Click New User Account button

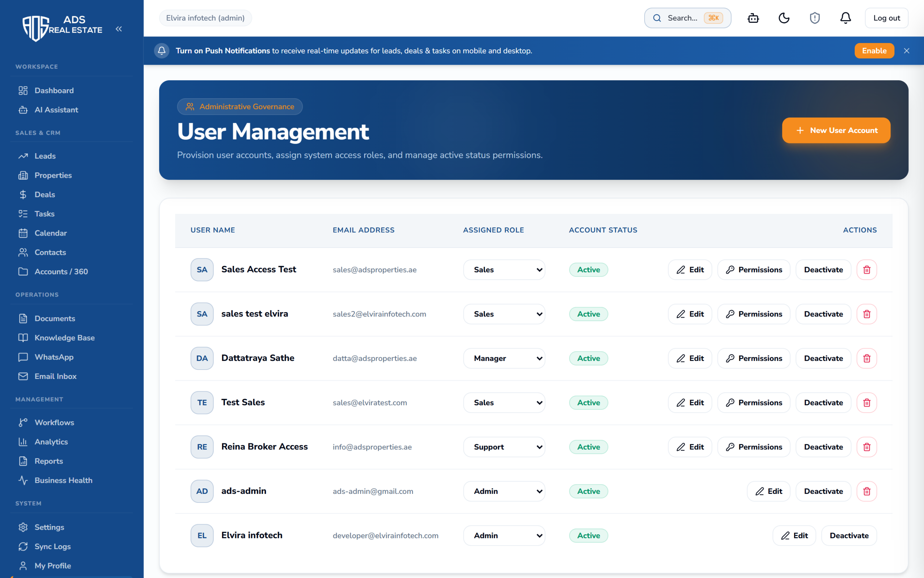(836, 130)
